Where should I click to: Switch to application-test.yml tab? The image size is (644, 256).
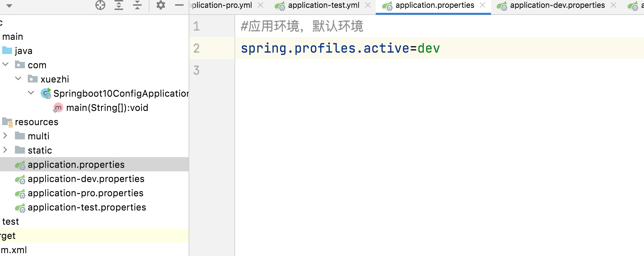(x=323, y=5)
